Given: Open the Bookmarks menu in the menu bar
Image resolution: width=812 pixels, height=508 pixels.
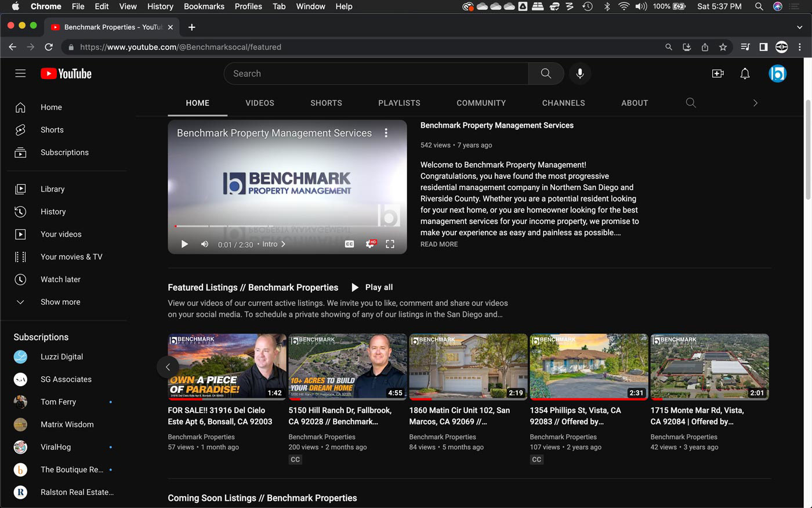Looking at the screenshot, I should [204, 6].
